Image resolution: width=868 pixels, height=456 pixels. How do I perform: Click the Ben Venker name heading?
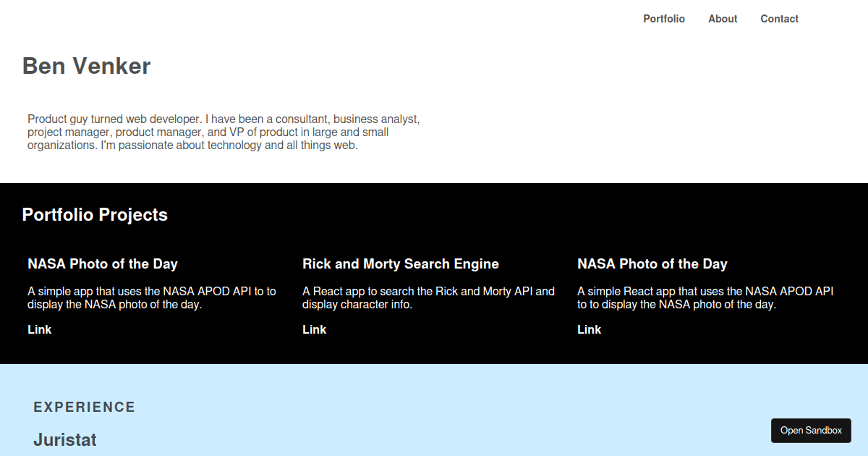(86, 66)
